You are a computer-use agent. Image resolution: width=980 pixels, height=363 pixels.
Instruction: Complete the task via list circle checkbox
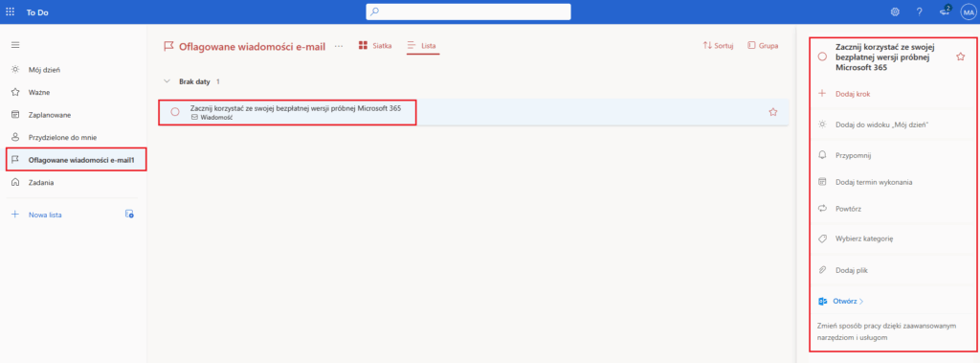click(x=175, y=112)
